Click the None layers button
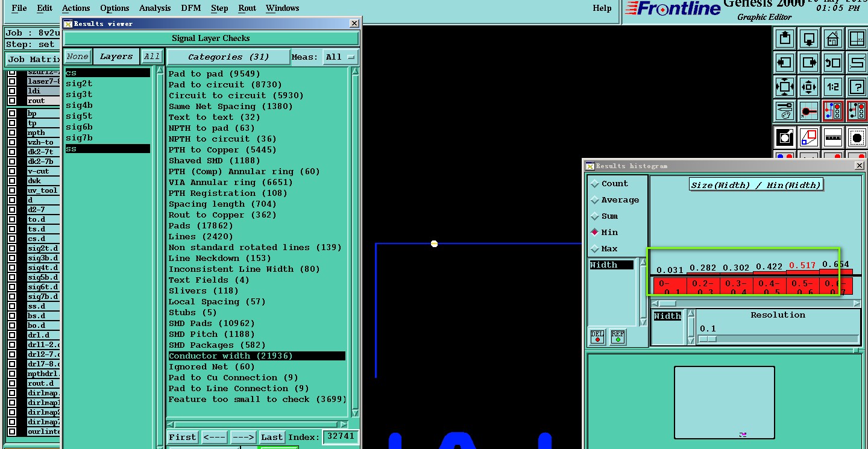Screen dimensions: 868x449 tap(77, 57)
